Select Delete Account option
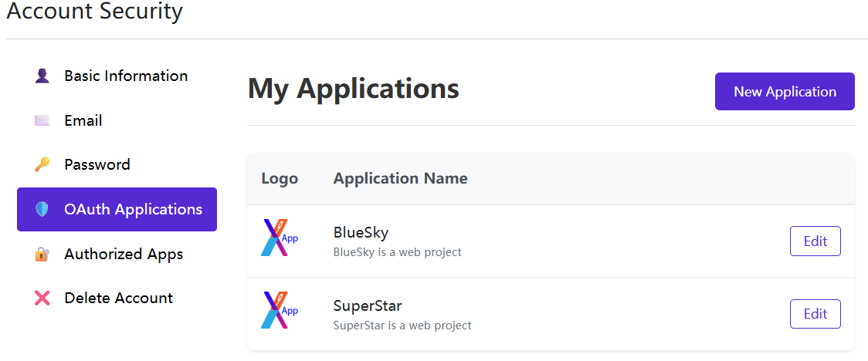The height and width of the screenshot is (361, 868). tap(117, 298)
